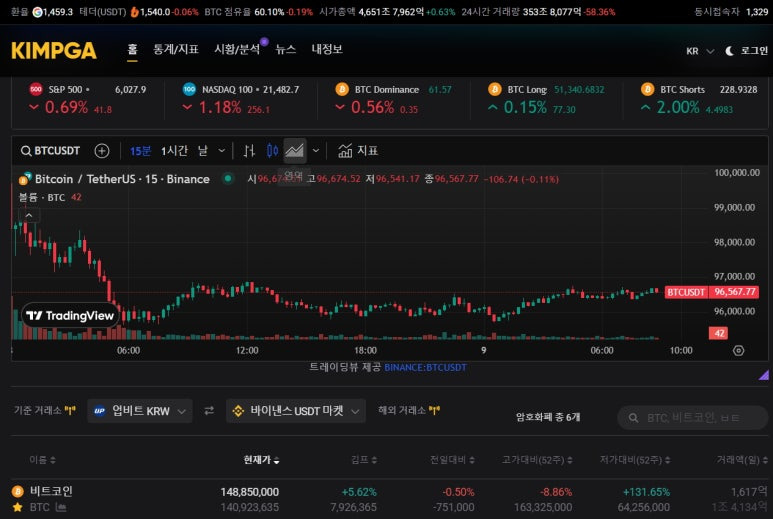Click the 기준 거래소 info icon
The image size is (773, 519).
point(70,410)
